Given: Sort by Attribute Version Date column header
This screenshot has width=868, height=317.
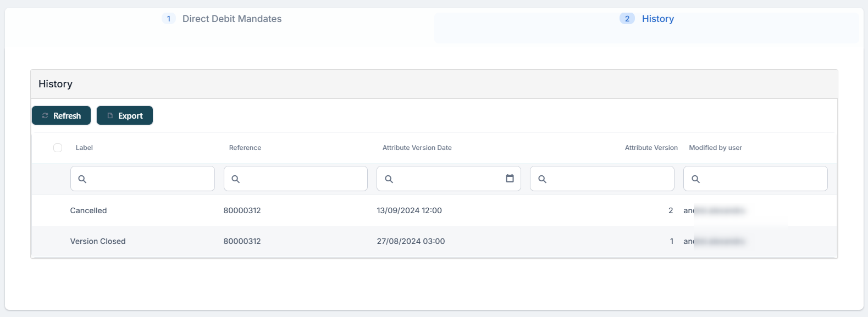Looking at the screenshot, I should tap(417, 148).
